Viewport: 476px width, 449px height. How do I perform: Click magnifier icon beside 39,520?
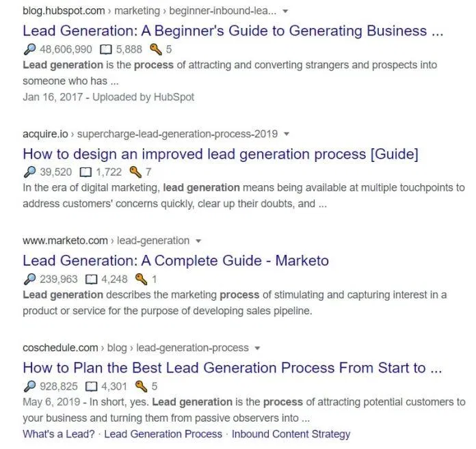pos(28,172)
